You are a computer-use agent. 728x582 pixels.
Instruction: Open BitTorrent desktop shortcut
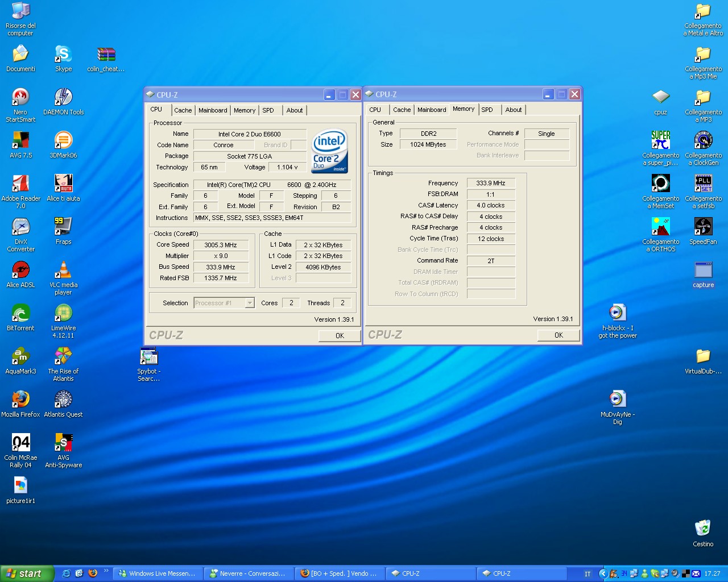[x=20, y=313]
